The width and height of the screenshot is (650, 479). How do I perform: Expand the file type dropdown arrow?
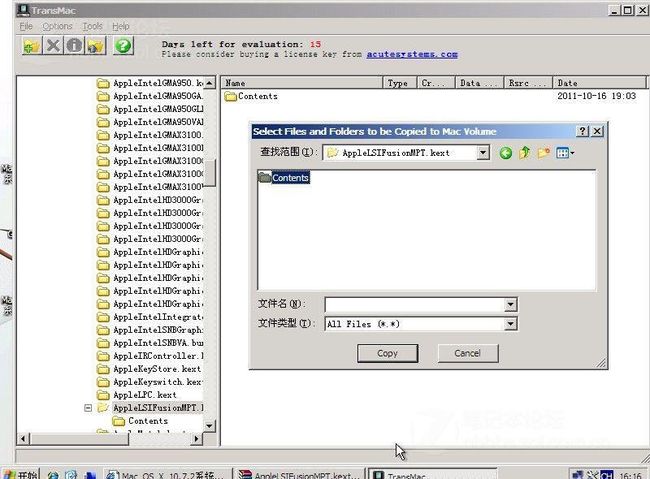click(511, 324)
